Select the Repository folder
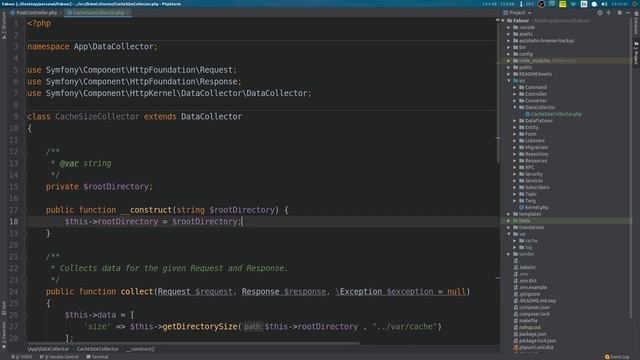 pos(536,154)
